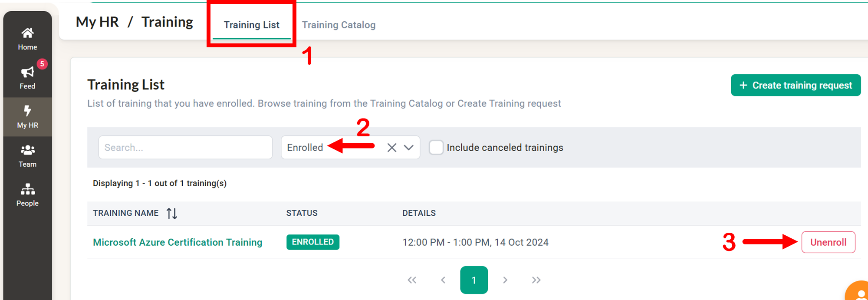868x300 pixels.
Task: Focus the Search input field
Action: 185,148
